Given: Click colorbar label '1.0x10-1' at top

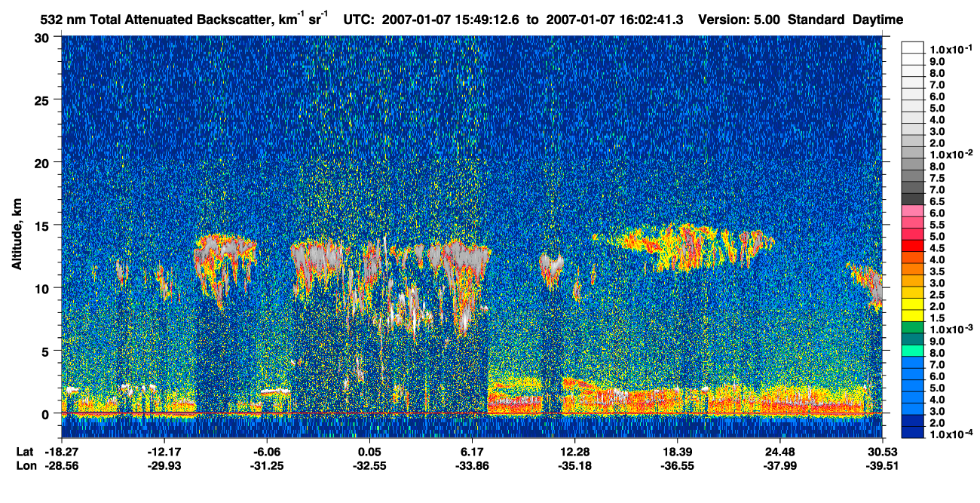Looking at the screenshot, I should [x=950, y=49].
